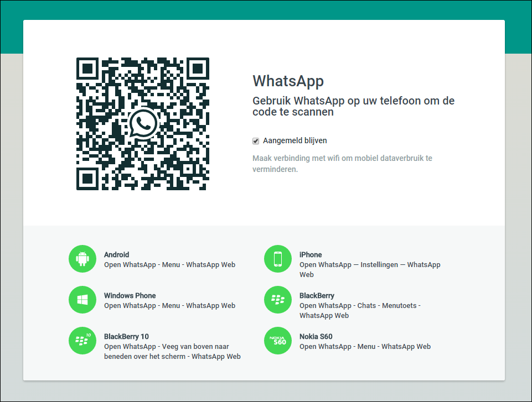Click the QR code's top-left corner square
532x402 pixels.
[x=87, y=69]
